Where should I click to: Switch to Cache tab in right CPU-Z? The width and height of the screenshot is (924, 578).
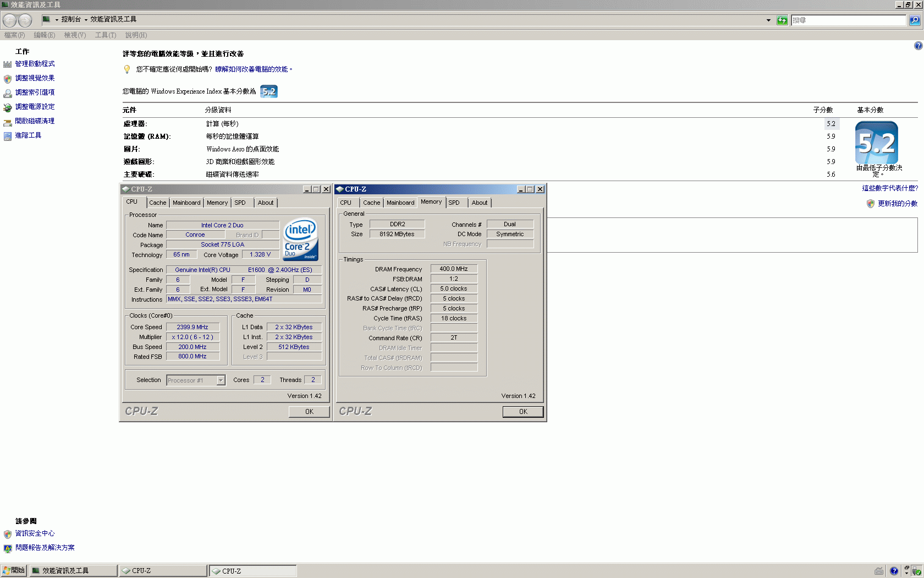click(372, 203)
